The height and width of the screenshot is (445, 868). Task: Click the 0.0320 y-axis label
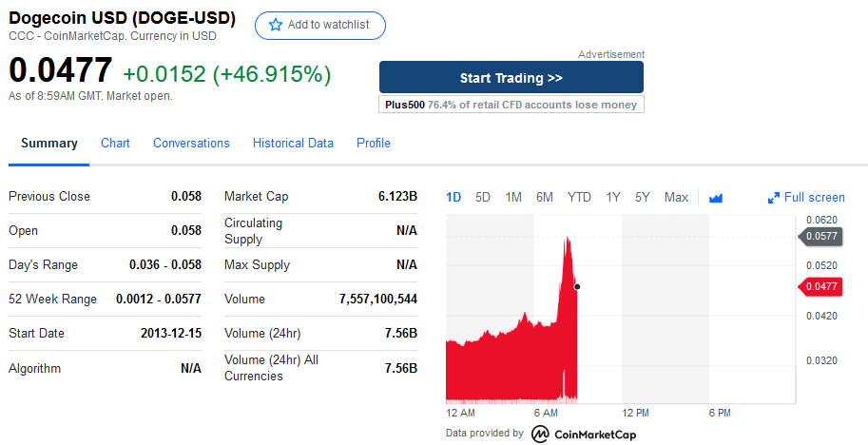(821, 361)
